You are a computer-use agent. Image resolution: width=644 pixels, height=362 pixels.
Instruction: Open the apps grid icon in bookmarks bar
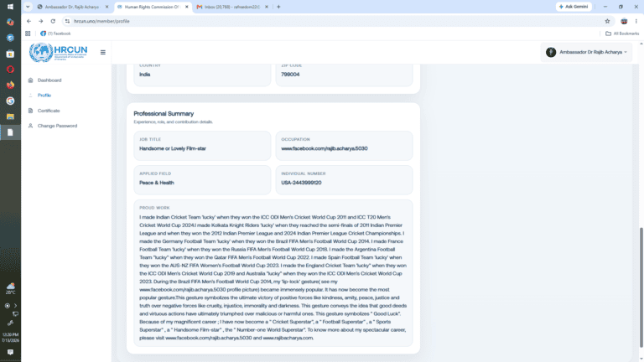pos(28,34)
